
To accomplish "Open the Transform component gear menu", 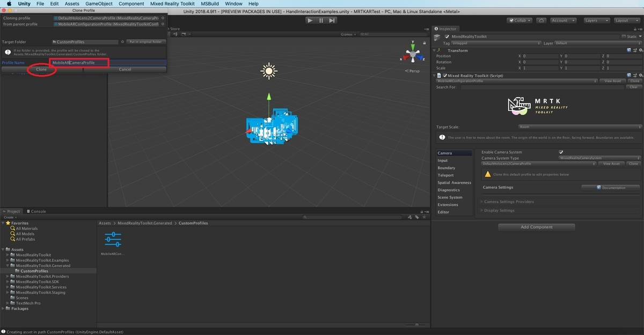I will (640, 50).
